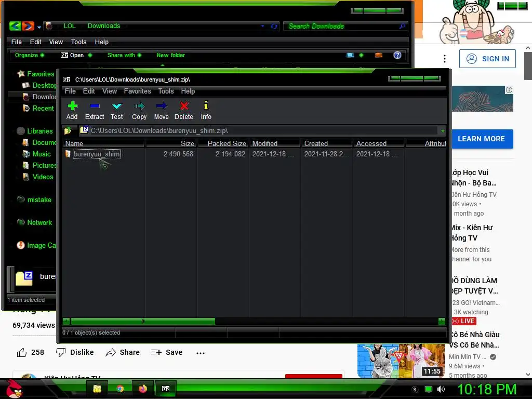Screen dimensions: 532x399
Task: Click the Extract toolbar icon
Action: tap(95, 111)
